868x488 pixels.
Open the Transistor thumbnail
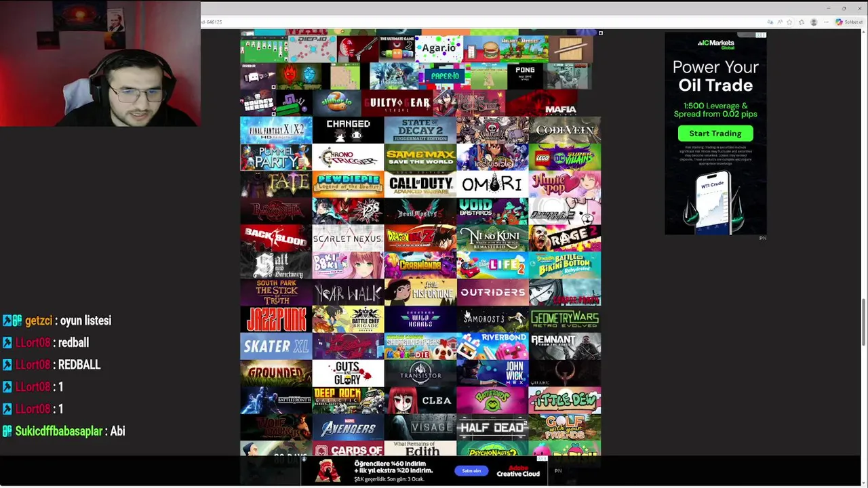(420, 373)
